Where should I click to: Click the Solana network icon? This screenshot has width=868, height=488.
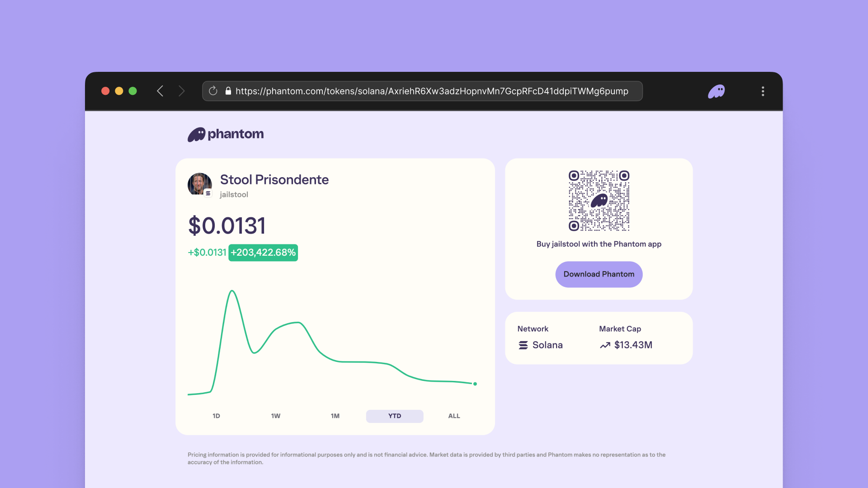point(523,345)
